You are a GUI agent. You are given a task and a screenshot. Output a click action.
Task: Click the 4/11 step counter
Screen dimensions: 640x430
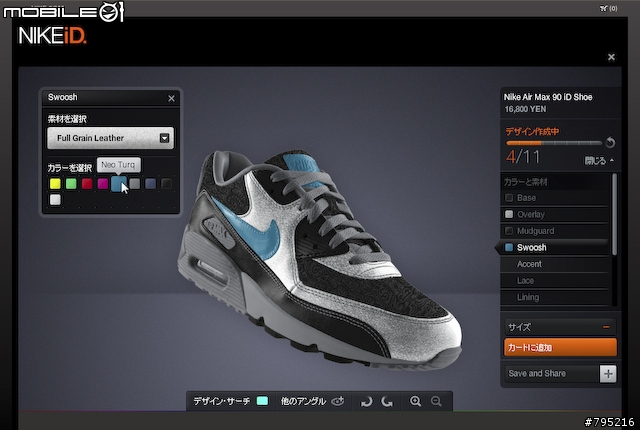pyautogui.click(x=523, y=157)
